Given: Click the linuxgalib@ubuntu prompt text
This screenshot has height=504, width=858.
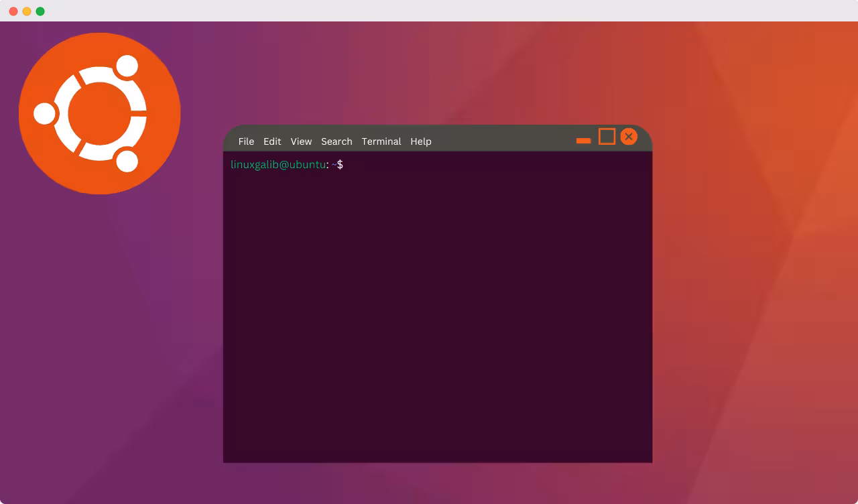Looking at the screenshot, I should point(278,164).
